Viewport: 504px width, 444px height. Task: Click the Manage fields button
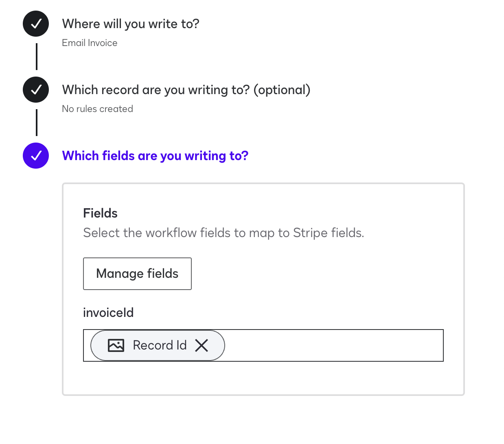(137, 273)
